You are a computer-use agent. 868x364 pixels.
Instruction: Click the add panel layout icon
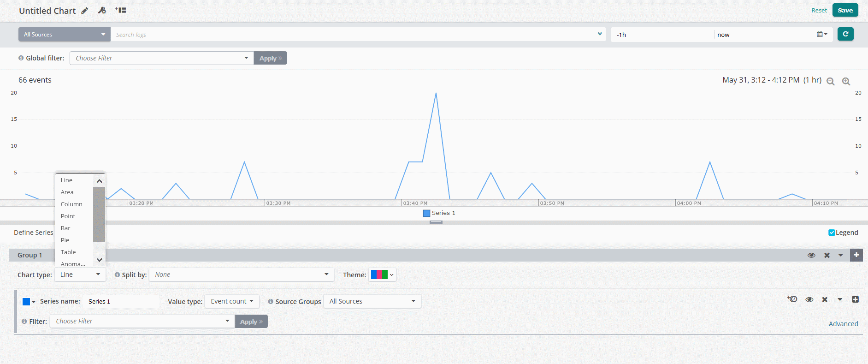click(x=121, y=10)
